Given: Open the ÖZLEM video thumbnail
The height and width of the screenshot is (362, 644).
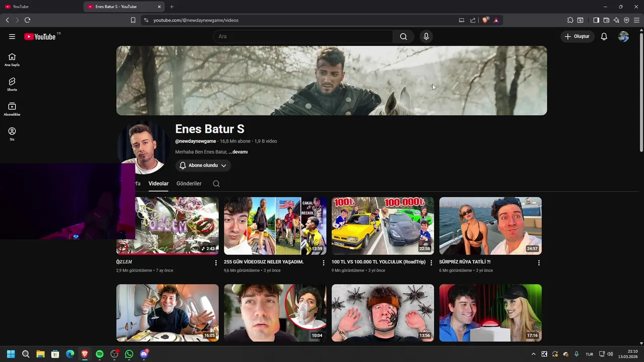Looking at the screenshot, I should 168,226.
